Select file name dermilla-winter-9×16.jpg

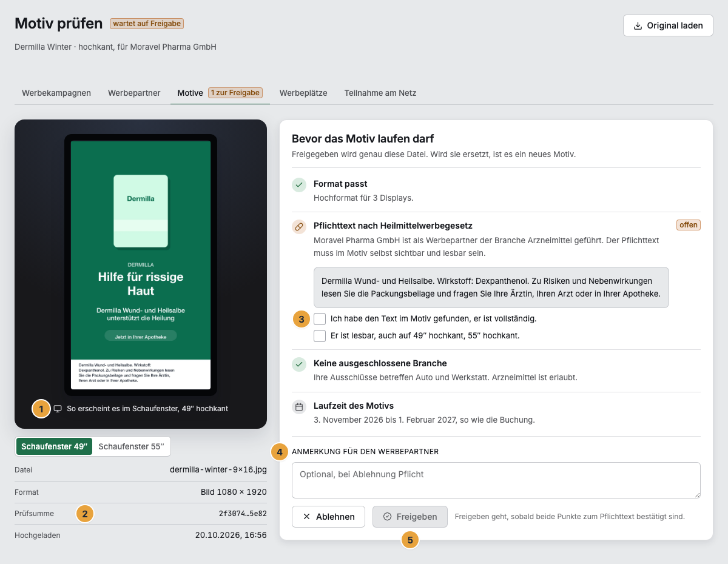tap(218, 469)
